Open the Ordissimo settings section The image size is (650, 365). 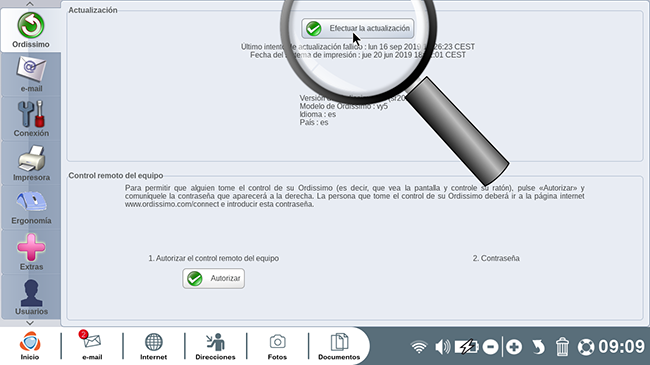coord(31,30)
